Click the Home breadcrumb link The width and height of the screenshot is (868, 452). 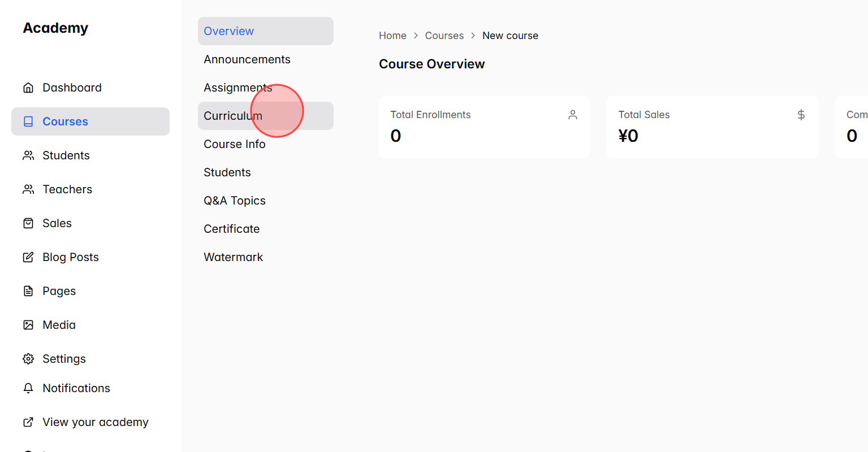(392, 35)
